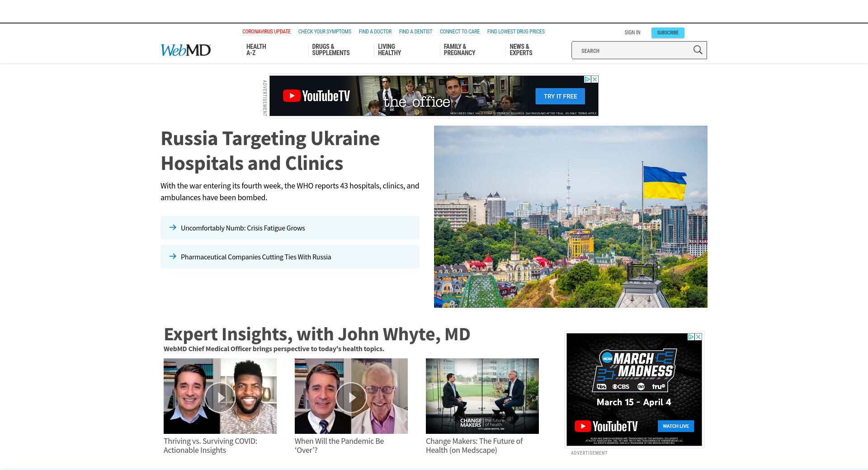Open the Coronavirus Update link
Viewport: 868px width, 470px height.
click(x=266, y=32)
